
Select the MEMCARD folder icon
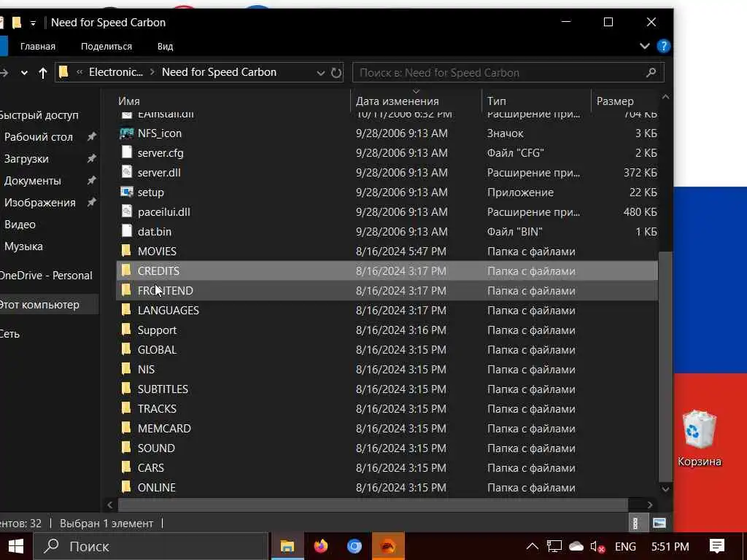click(x=126, y=428)
